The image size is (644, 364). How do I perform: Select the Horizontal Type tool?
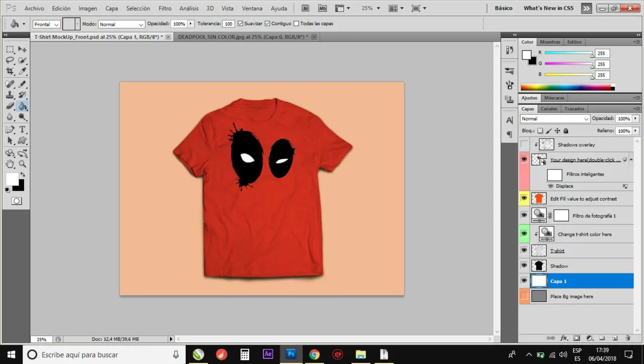coord(23,129)
